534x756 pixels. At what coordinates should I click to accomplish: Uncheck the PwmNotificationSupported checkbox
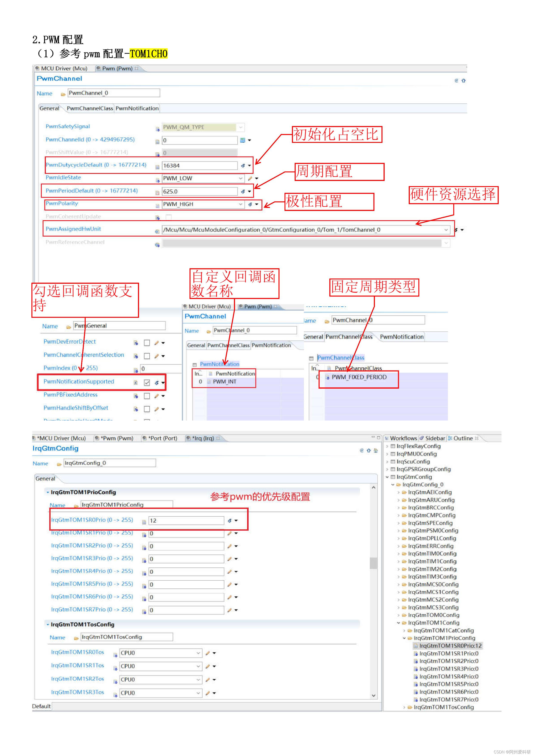[x=147, y=382]
